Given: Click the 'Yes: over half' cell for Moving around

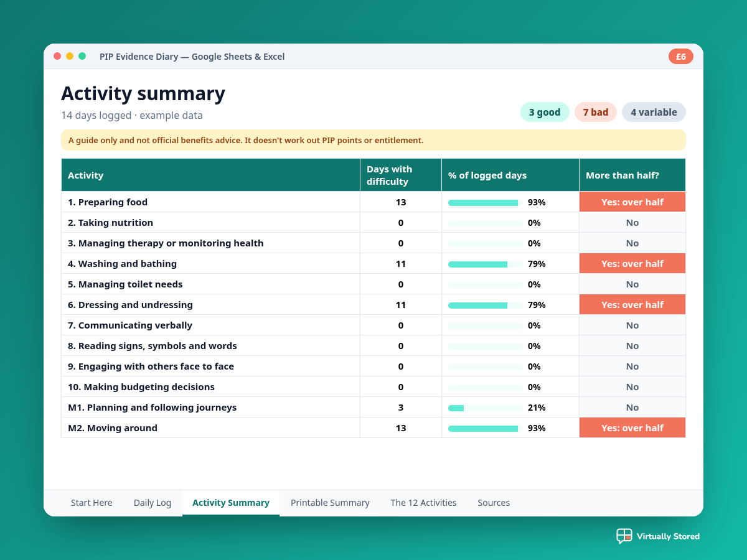Looking at the screenshot, I should pyautogui.click(x=632, y=428).
